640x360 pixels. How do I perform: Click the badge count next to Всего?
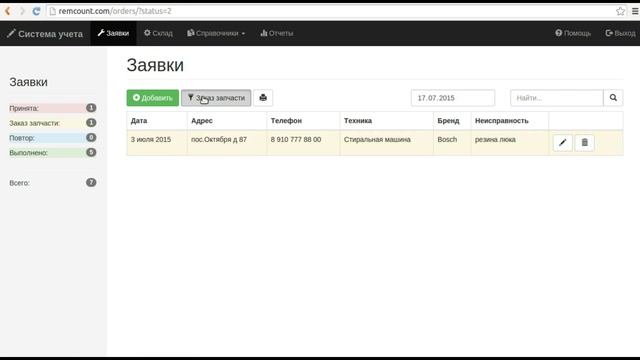(91, 182)
